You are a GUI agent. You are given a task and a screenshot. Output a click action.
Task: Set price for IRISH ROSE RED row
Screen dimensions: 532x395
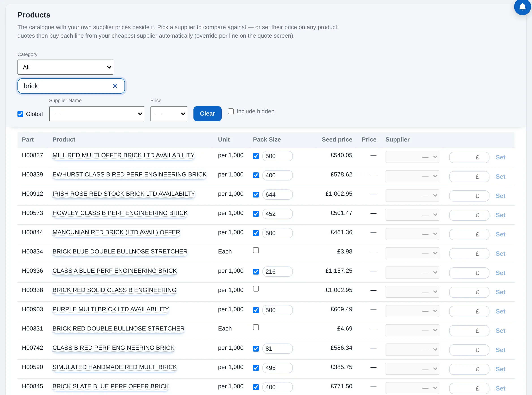tap(500, 196)
